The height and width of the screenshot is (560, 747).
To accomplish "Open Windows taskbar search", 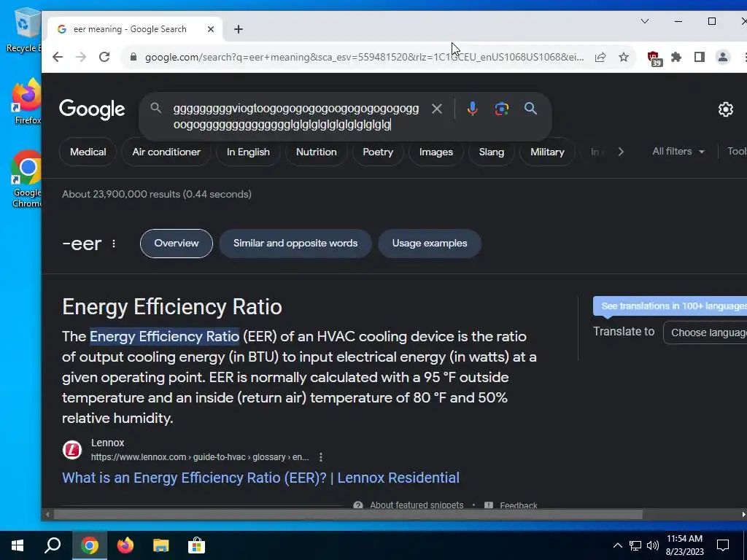I will point(53,545).
